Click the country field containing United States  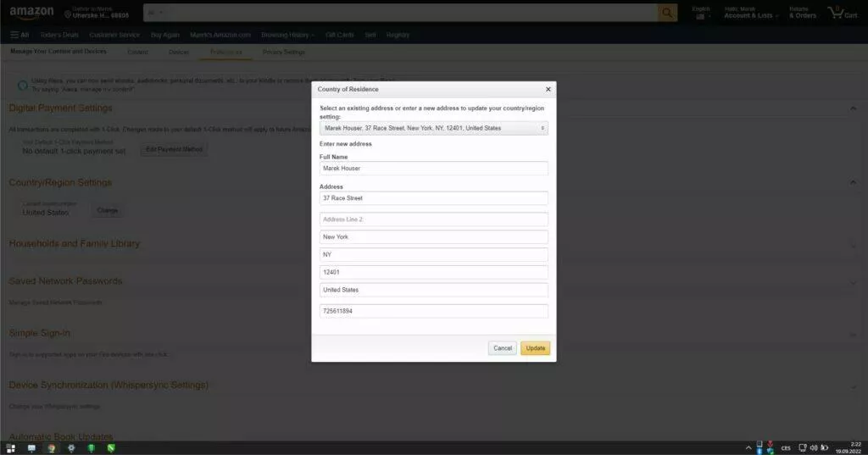coord(433,290)
